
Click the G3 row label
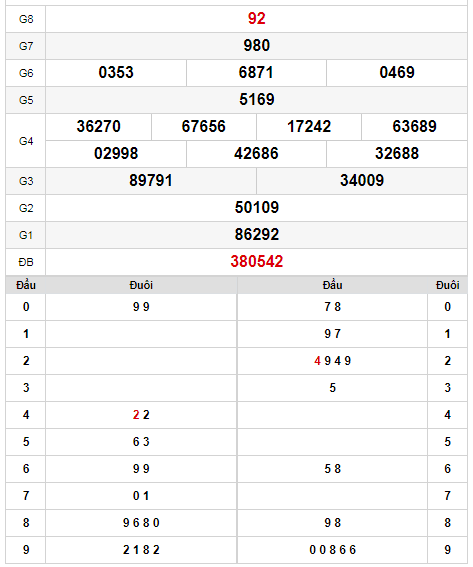pos(26,181)
